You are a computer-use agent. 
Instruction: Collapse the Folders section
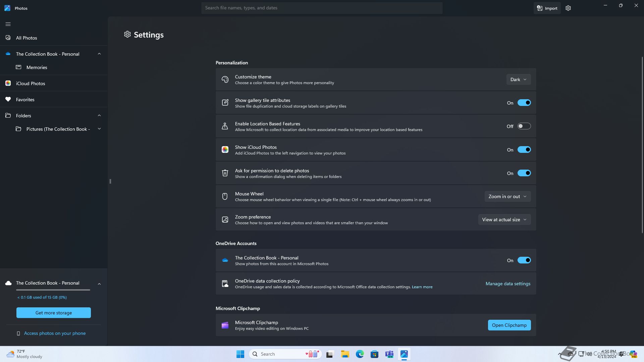click(x=99, y=116)
